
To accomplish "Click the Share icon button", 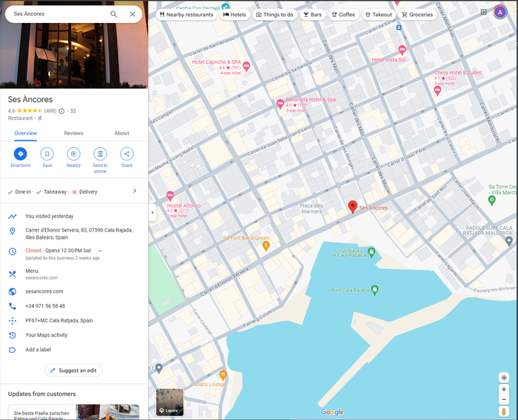I will tap(127, 154).
